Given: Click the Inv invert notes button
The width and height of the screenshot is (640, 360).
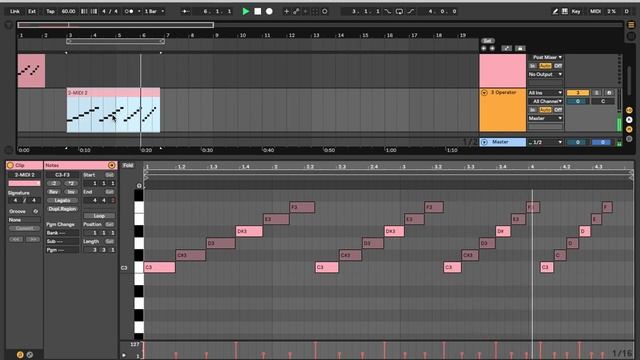Looking at the screenshot, I should click(71, 192).
